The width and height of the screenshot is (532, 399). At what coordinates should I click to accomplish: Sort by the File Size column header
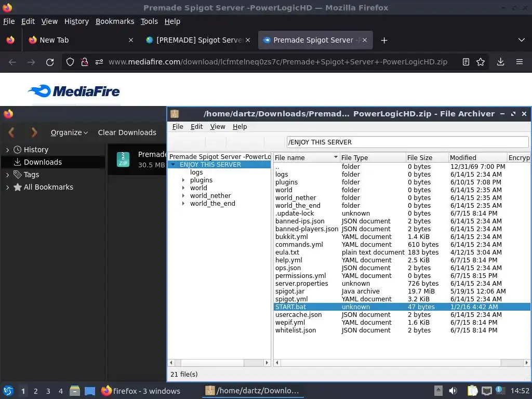(x=427, y=157)
